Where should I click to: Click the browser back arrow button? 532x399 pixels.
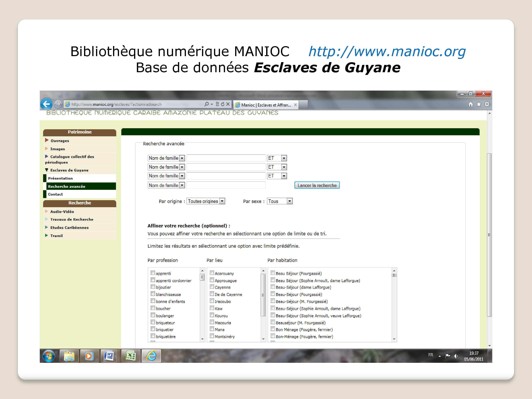click(x=46, y=104)
